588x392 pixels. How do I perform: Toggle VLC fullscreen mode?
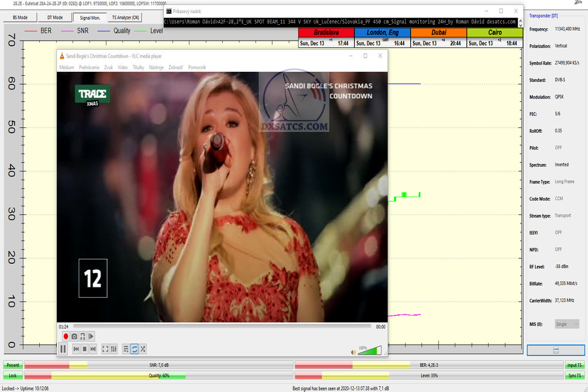[105, 349]
